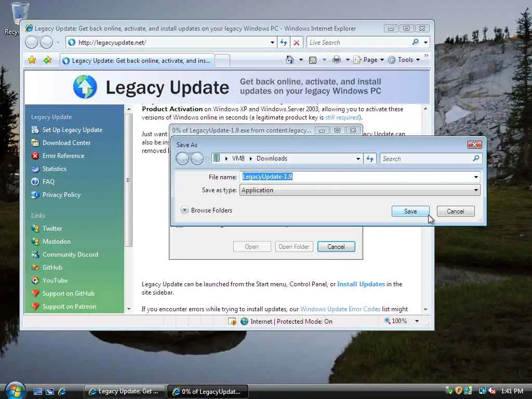Click the Mastodon sidebar icon
532x399 pixels.
[x=35, y=241]
